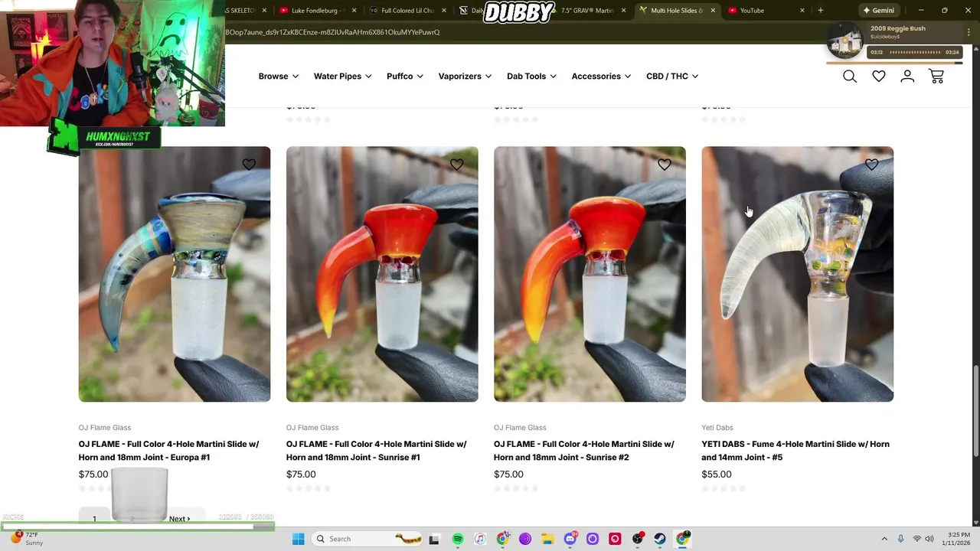Open the Sunrise #1 orange slide image

(382, 274)
